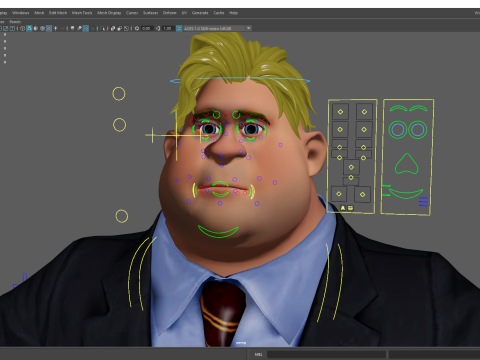Open the Cache menu
Viewport: 480px width, 360px height.
tap(219, 13)
